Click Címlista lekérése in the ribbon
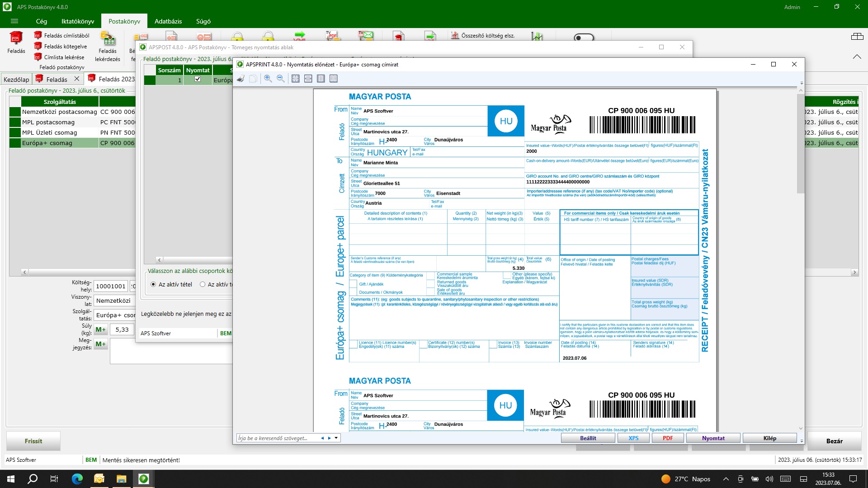Image resolution: width=868 pixels, height=488 pixels. [x=59, y=57]
